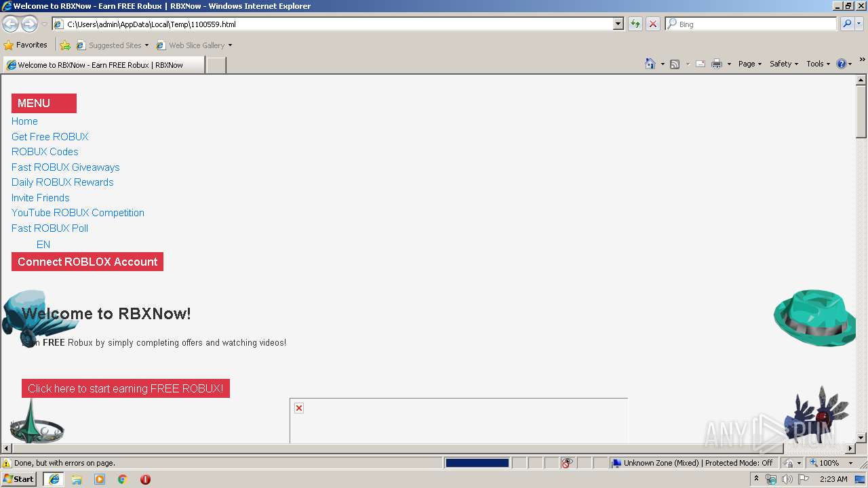Open the Fast ROBUX Poll link

pyautogui.click(x=50, y=228)
